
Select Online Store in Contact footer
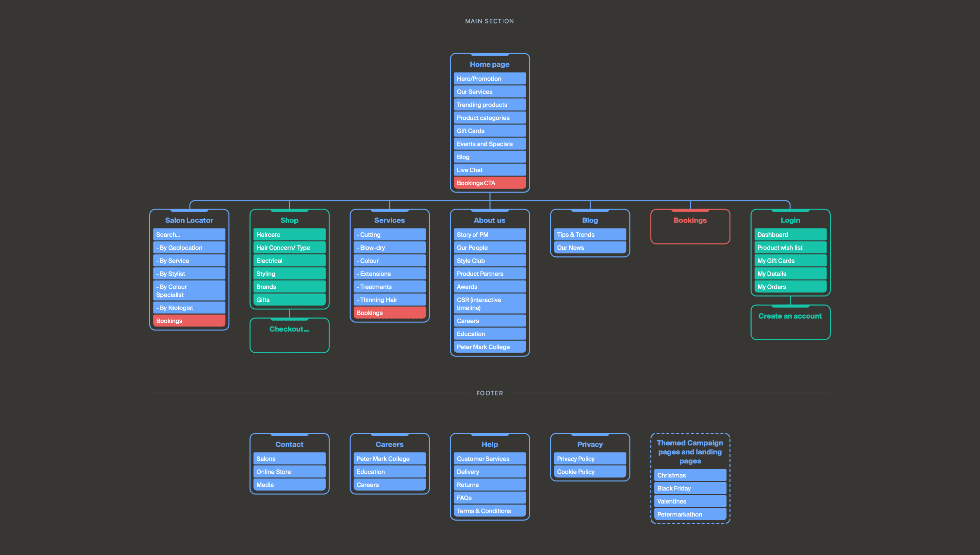coord(289,472)
